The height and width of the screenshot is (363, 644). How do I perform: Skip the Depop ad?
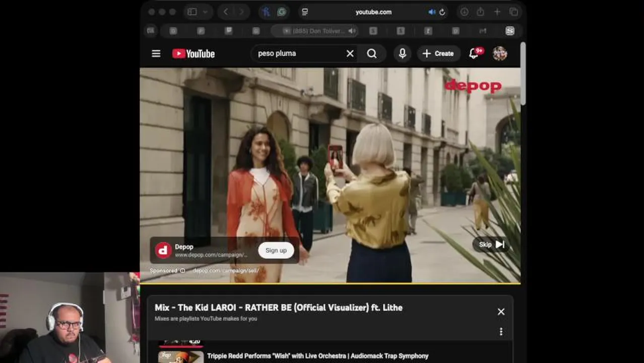tap(491, 245)
